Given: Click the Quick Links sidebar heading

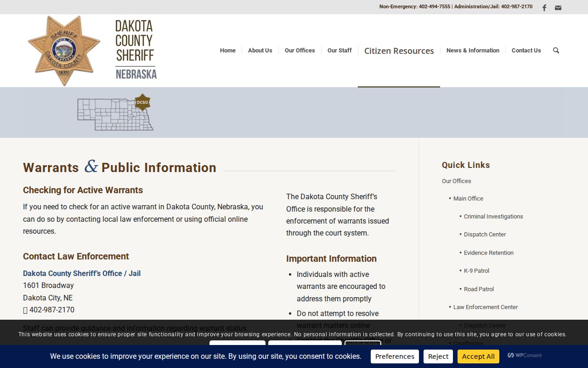Looking at the screenshot, I should (466, 165).
